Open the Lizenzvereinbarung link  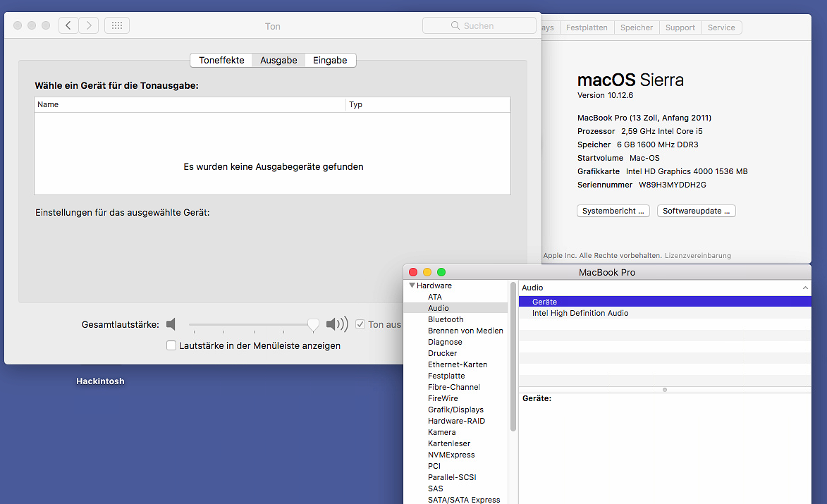(x=697, y=255)
